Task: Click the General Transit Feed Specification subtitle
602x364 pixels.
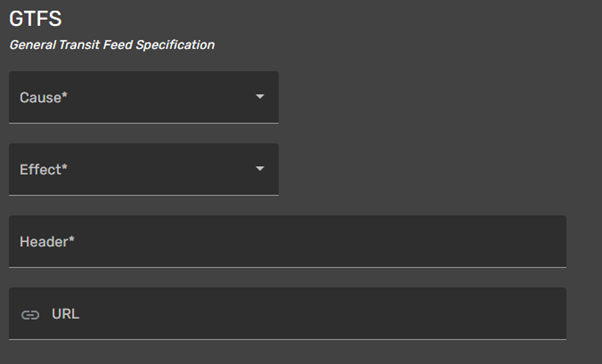Action: [x=112, y=45]
